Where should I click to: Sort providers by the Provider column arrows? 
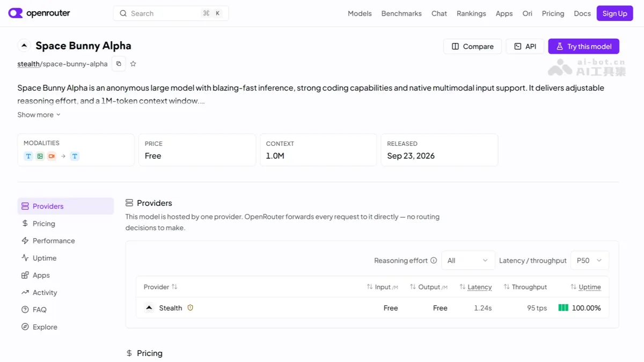[x=174, y=287]
